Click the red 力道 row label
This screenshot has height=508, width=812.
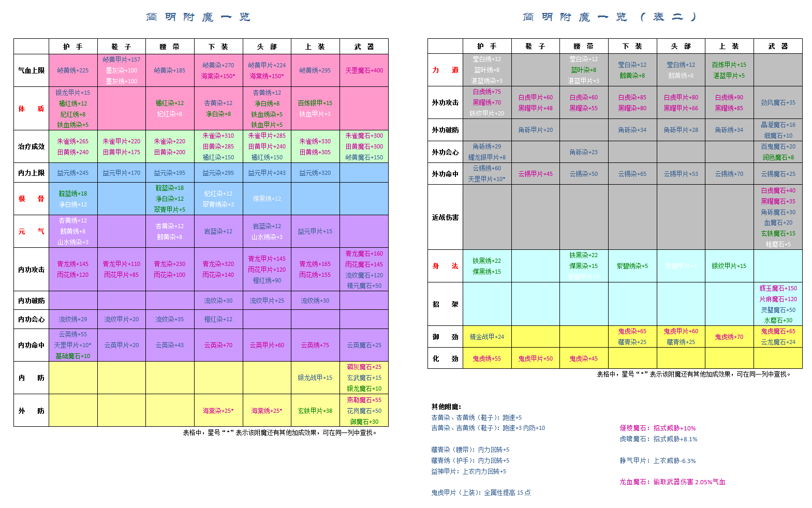[445, 70]
